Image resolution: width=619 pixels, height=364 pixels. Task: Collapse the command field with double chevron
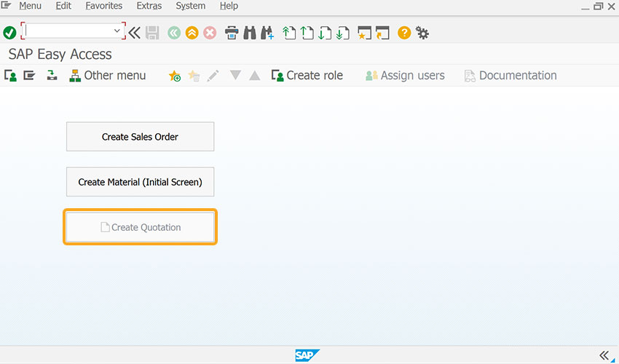135,33
